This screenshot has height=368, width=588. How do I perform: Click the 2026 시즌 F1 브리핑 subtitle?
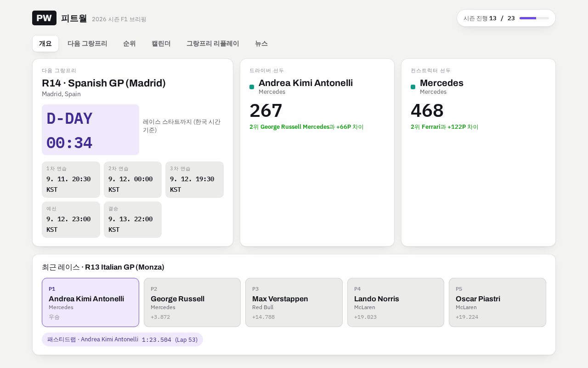tap(119, 19)
